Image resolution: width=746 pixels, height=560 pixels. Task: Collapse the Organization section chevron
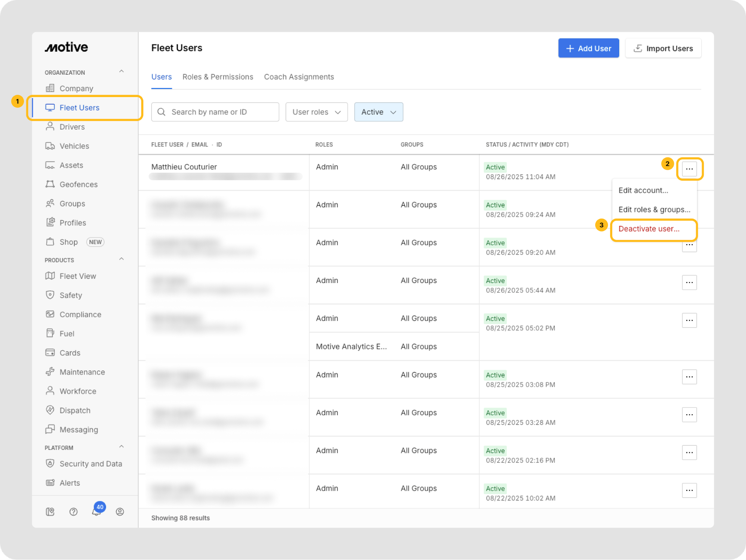[121, 71]
